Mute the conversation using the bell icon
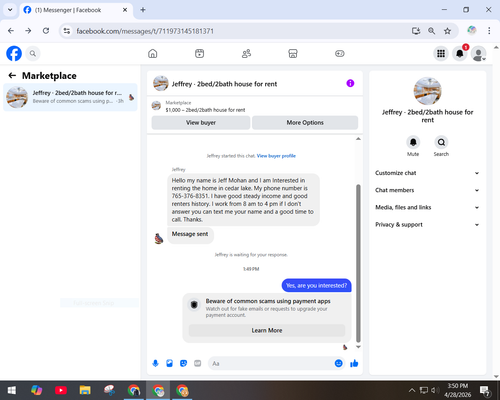 (413, 142)
